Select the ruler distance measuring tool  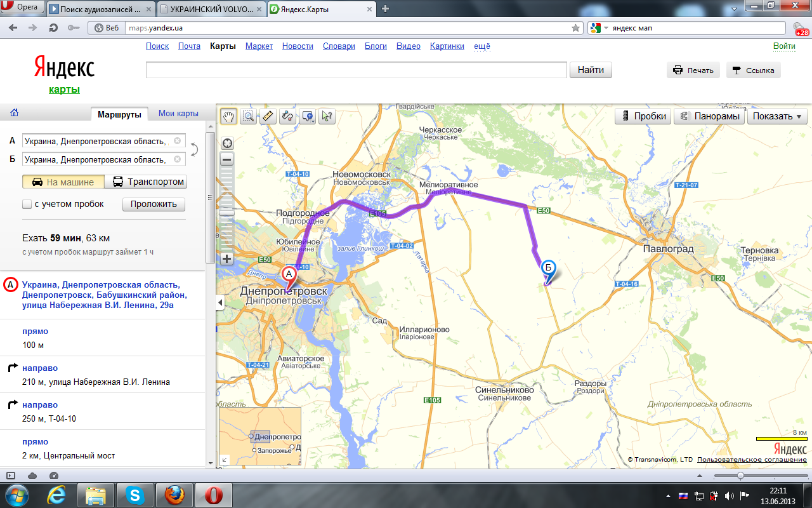point(268,116)
